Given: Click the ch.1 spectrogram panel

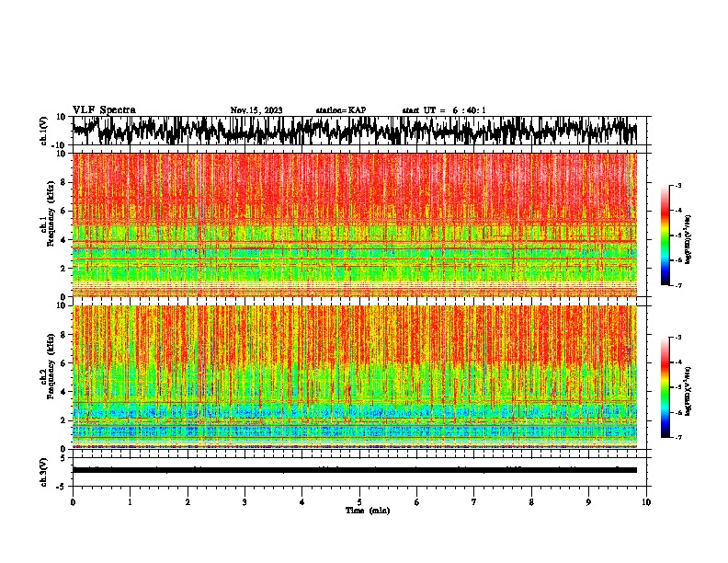Looking at the screenshot, I should tap(355, 224).
